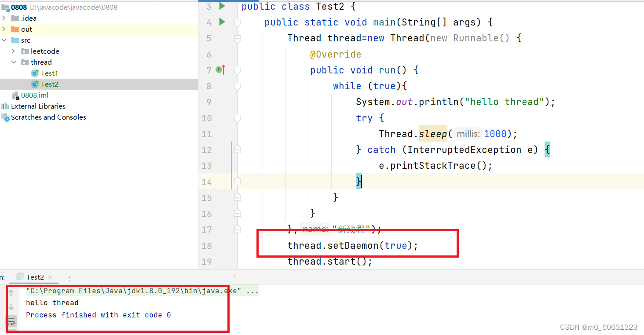Click InterruptedException in the catch clause
The width and height of the screenshot is (644, 335).
point(464,149)
